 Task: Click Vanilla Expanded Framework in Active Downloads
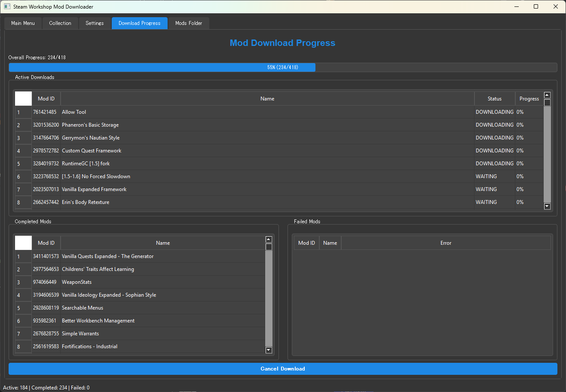(267, 189)
